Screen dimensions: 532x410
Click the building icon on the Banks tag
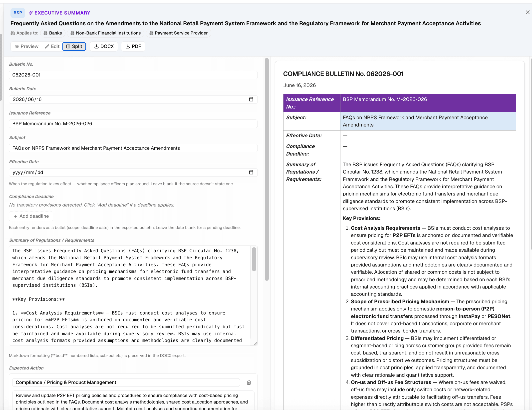pyautogui.click(x=45, y=33)
